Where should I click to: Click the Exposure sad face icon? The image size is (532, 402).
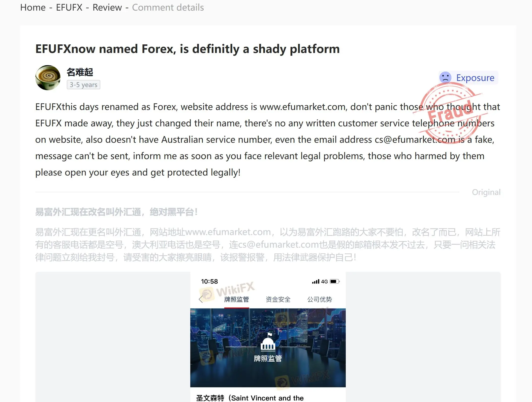pos(445,77)
